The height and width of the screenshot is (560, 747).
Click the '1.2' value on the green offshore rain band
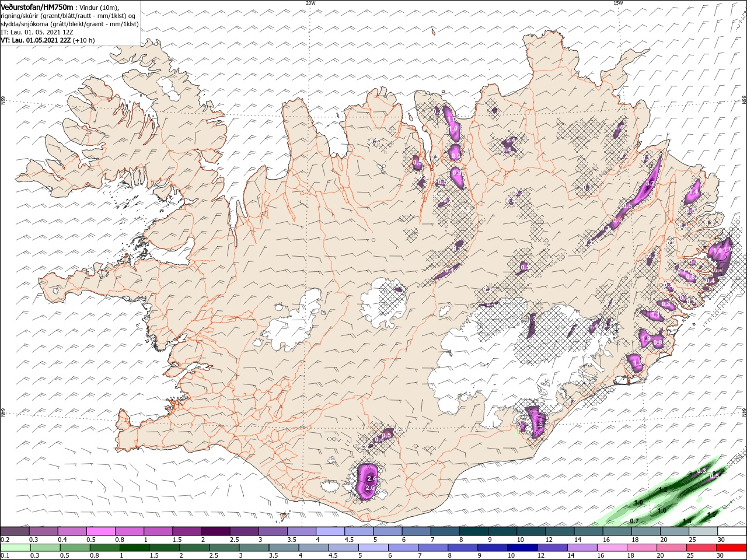662,489
